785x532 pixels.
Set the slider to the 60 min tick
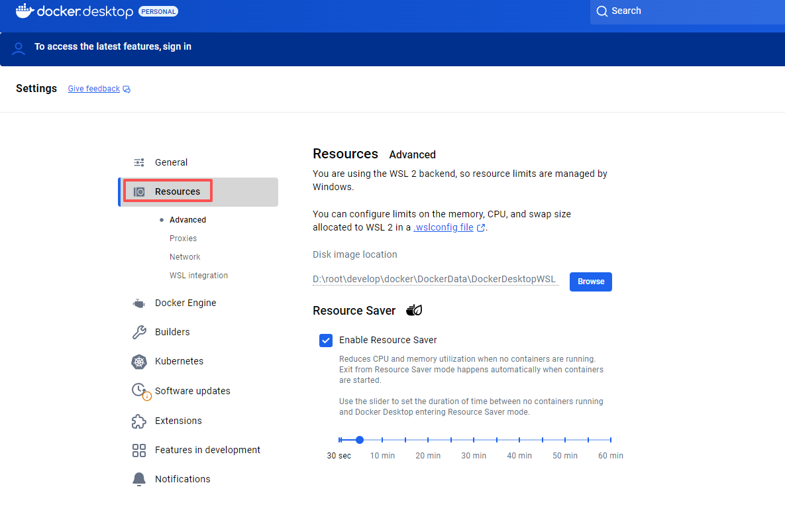tap(611, 440)
